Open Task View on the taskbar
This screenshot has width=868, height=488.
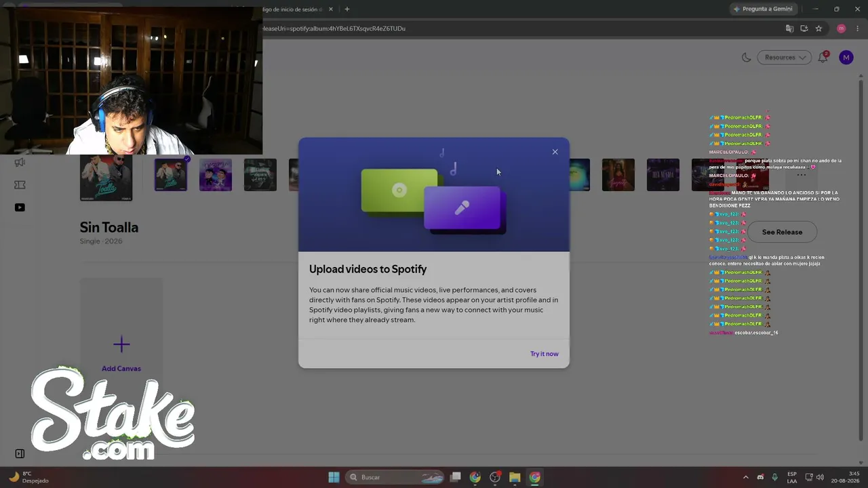[456, 477]
